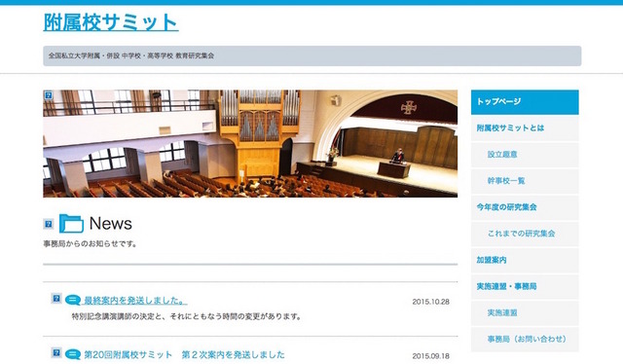Viewport: 623px width, 364px height.
Task: Click question-mark icon beside 第20回附属校サミット item
Action: tap(56, 352)
